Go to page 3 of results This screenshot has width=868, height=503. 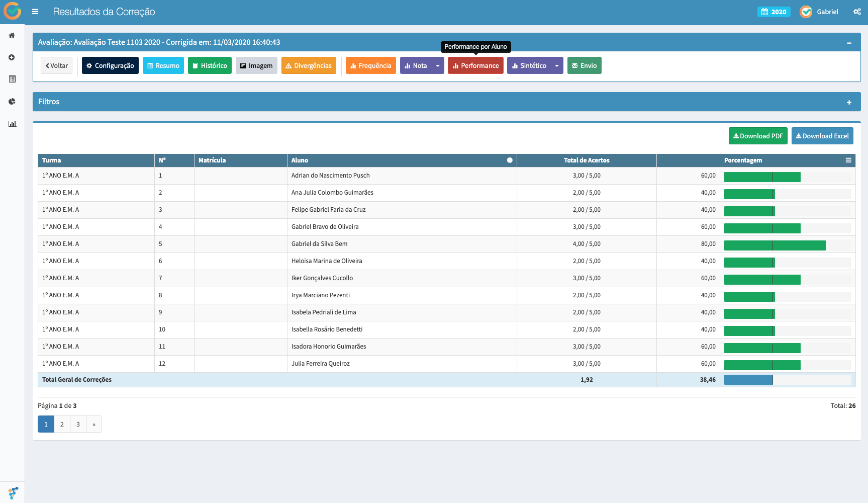78,424
